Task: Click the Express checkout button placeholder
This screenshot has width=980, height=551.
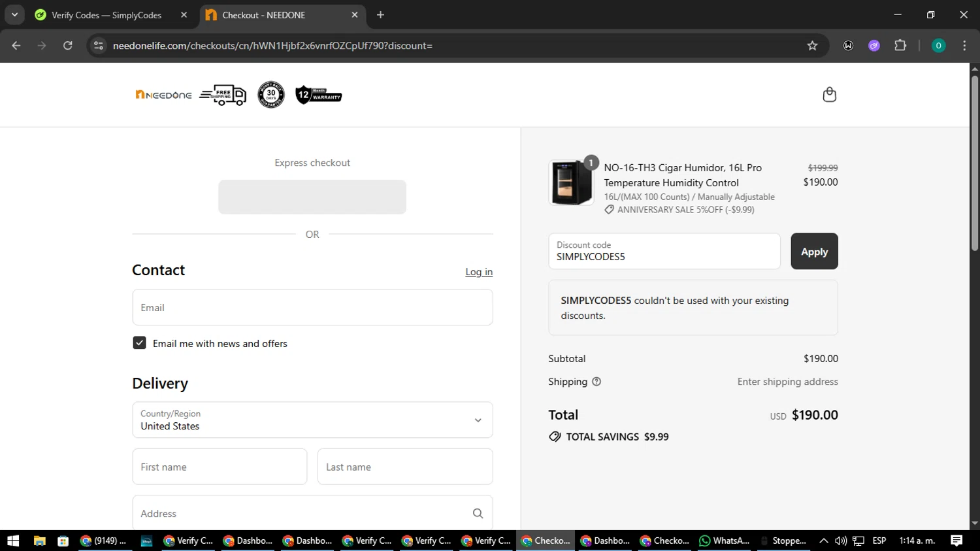Action: pos(312,197)
